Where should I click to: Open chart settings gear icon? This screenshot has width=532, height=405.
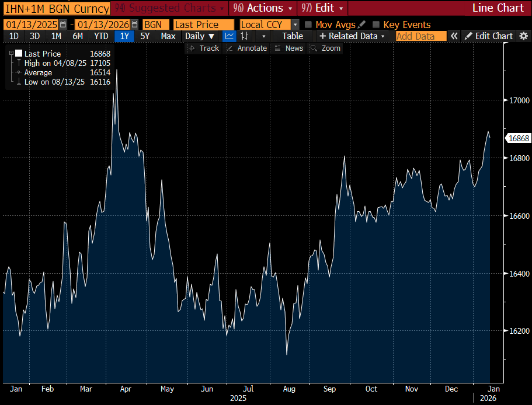click(524, 36)
